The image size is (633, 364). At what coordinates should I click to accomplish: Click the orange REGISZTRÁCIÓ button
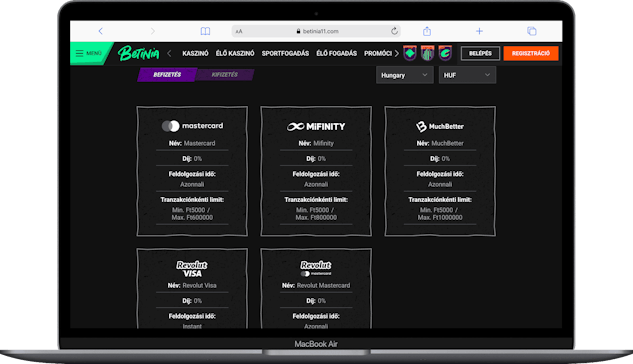(x=531, y=53)
